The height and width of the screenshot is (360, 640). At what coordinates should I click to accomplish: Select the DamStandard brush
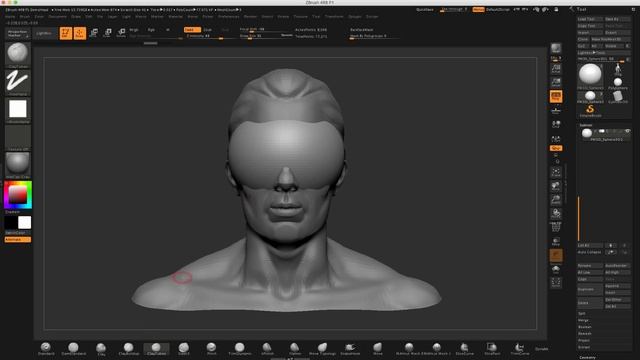[x=73, y=349]
